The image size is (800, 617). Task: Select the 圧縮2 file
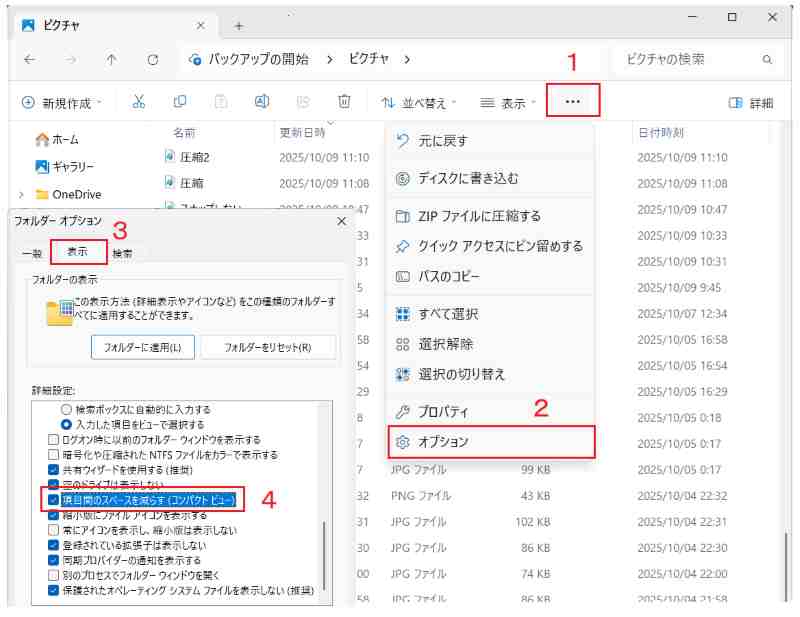coord(187,157)
